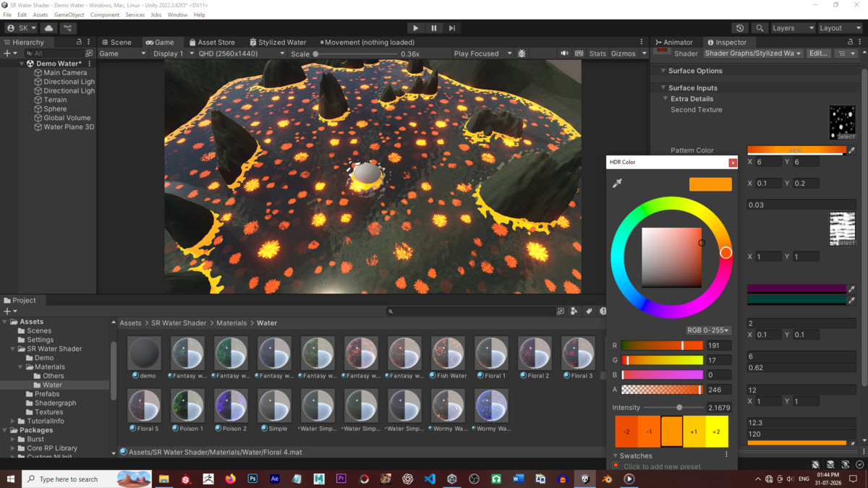Toggle the frame debugger bug icon
The image size is (868, 488).
(x=522, y=53)
